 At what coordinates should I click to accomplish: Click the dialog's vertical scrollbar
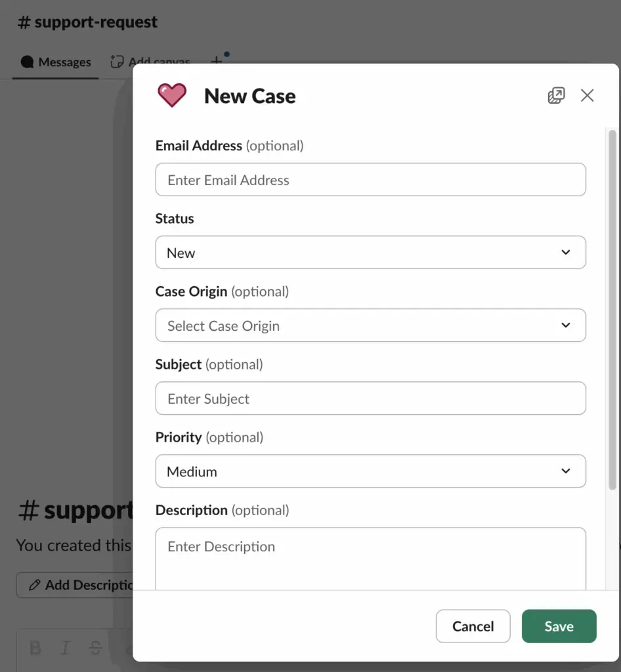[612, 310]
